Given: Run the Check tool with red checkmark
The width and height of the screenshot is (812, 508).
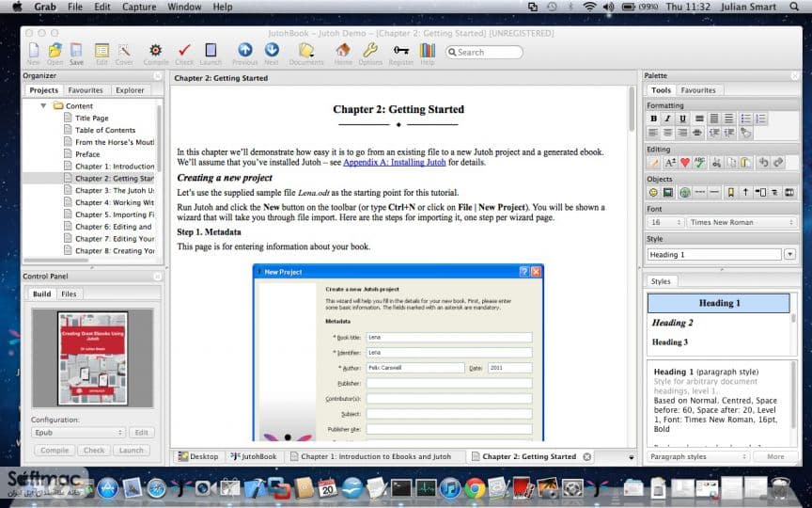Looking at the screenshot, I should [x=184, y=50].
